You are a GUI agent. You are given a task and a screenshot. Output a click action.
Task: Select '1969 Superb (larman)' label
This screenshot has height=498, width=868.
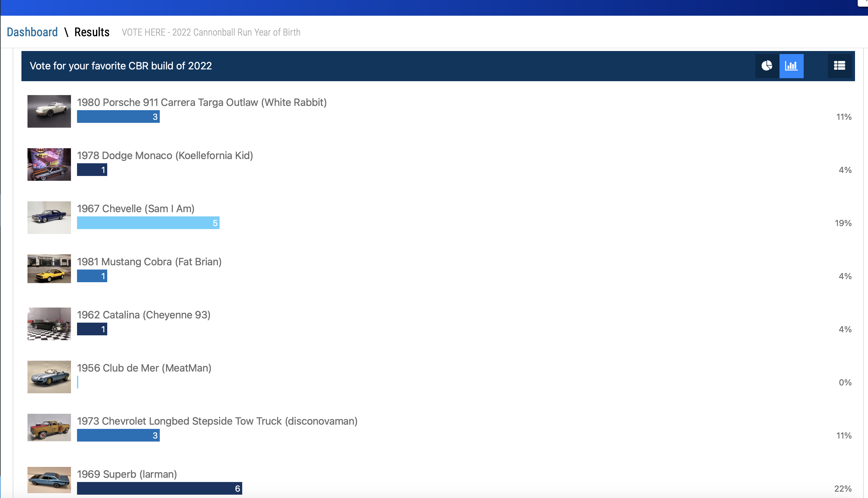point(127,474)
